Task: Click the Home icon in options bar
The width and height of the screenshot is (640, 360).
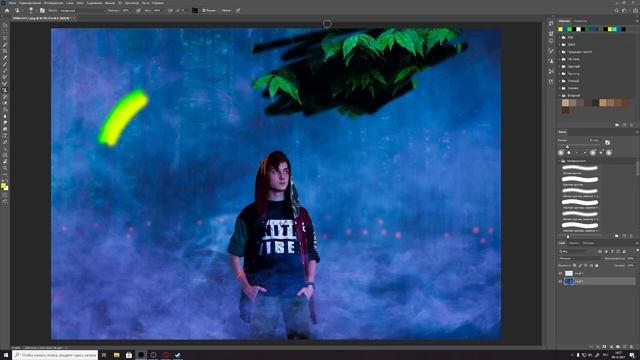Action: [x=7, y=11]
